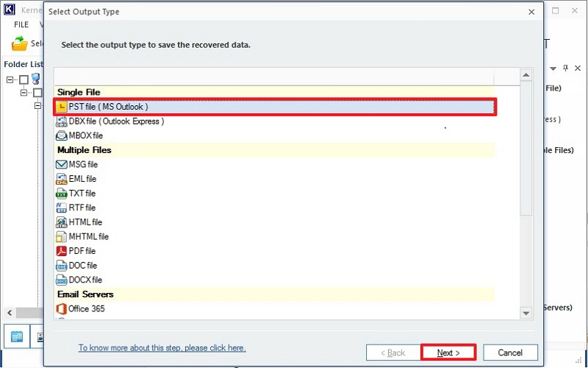This screenshot has width=588, height=368.
Task: Toggle the second-level folder checkbox in tree
Action: click(37, 93)
